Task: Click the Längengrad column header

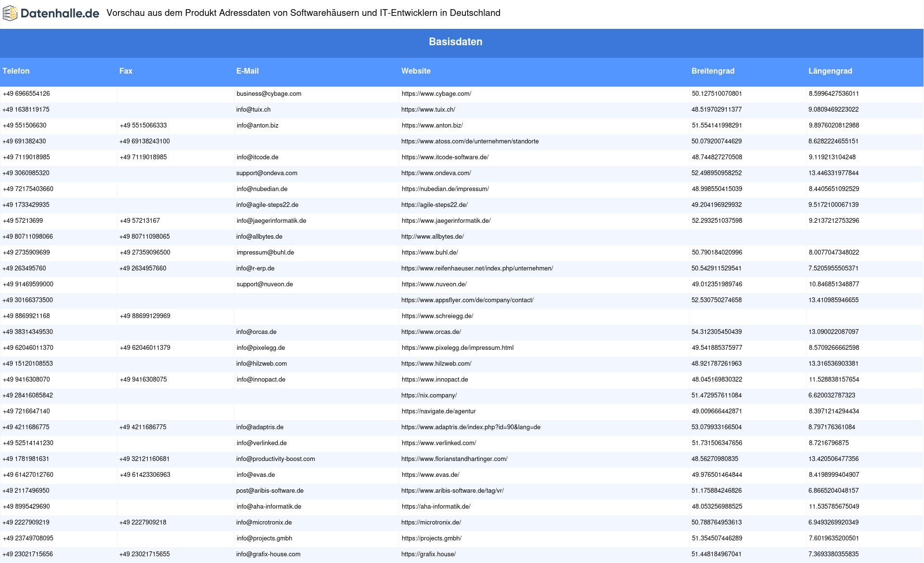Action: coord(830,71)
